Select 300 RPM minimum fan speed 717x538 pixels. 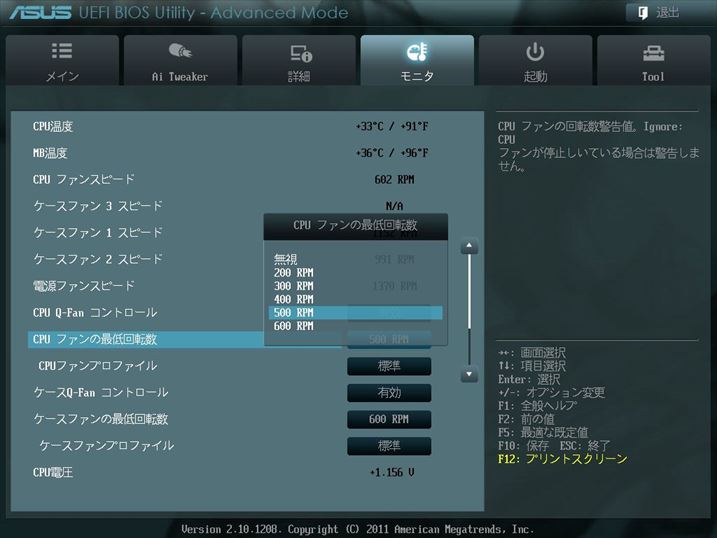click(x=294, y=286)
